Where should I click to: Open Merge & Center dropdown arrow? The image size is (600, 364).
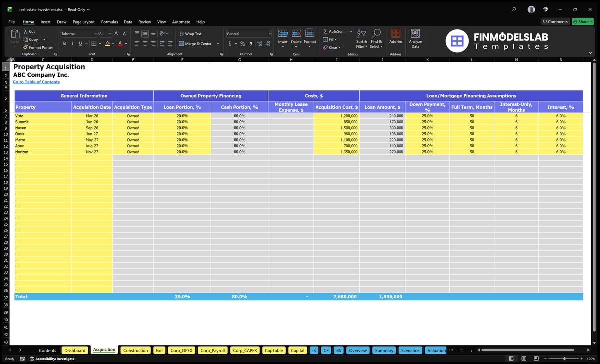[x=218, y=44]
